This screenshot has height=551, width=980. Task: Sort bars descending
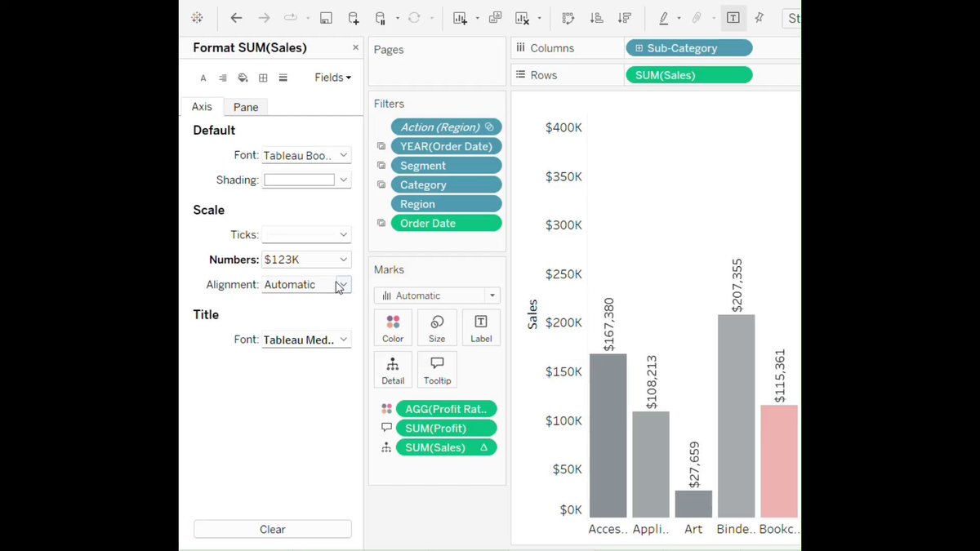pos(624,18)
